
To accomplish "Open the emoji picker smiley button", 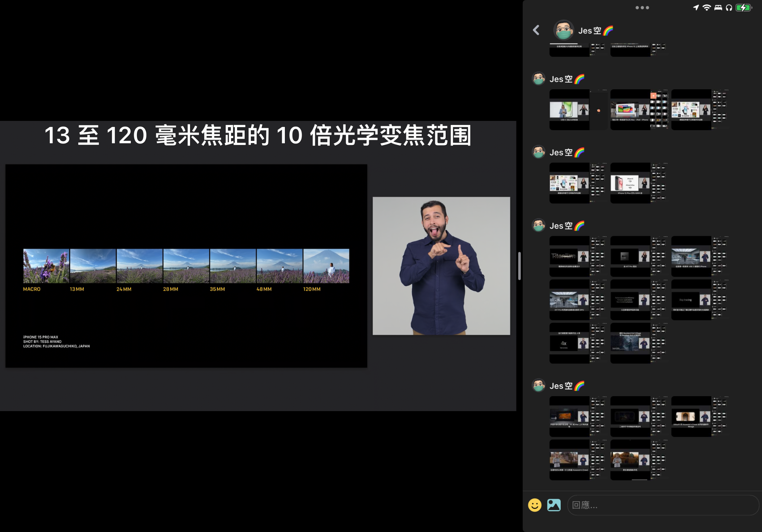I will 535,505.
